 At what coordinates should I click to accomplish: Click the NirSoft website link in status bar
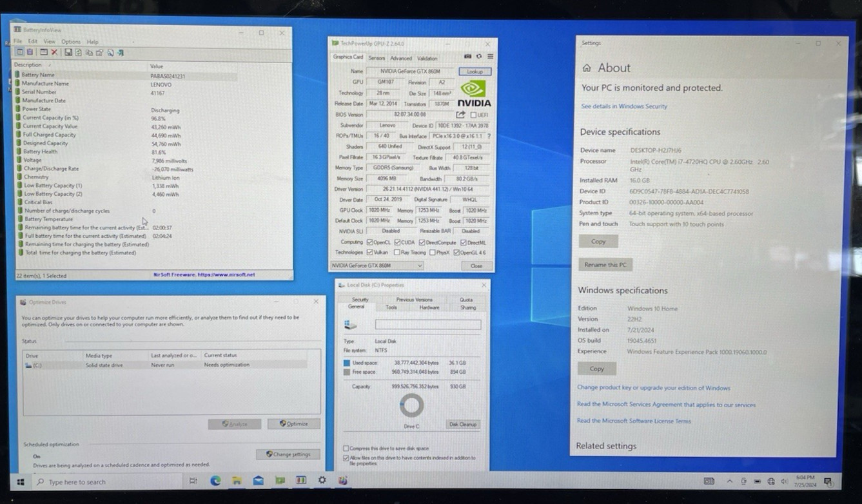point(204,275)
